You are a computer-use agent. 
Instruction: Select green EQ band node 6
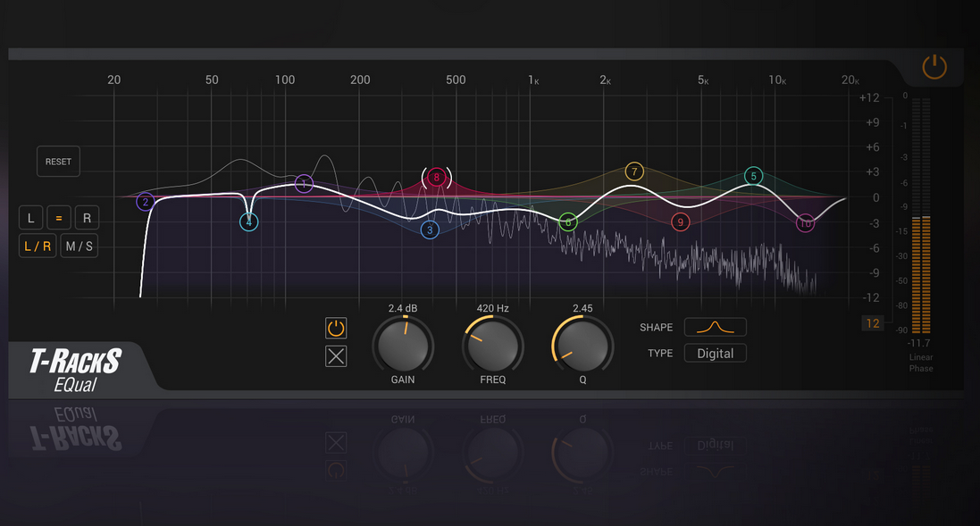567,222
